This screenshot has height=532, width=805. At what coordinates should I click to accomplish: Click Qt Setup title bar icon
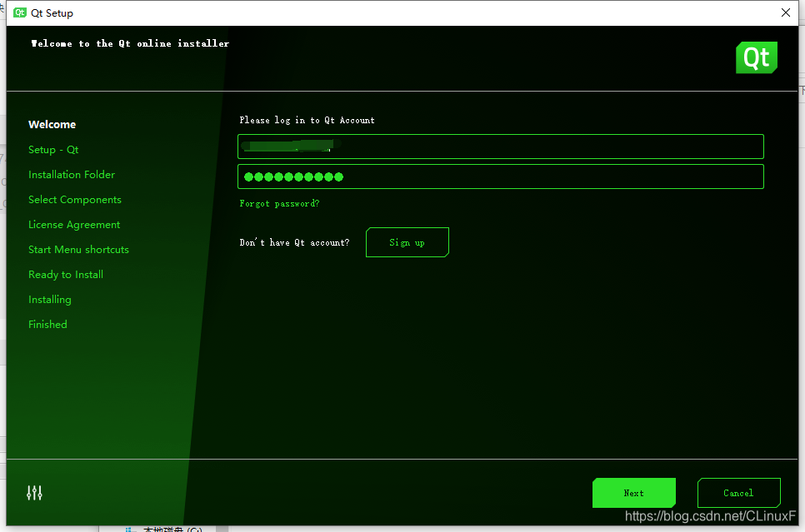click(19, 12)
